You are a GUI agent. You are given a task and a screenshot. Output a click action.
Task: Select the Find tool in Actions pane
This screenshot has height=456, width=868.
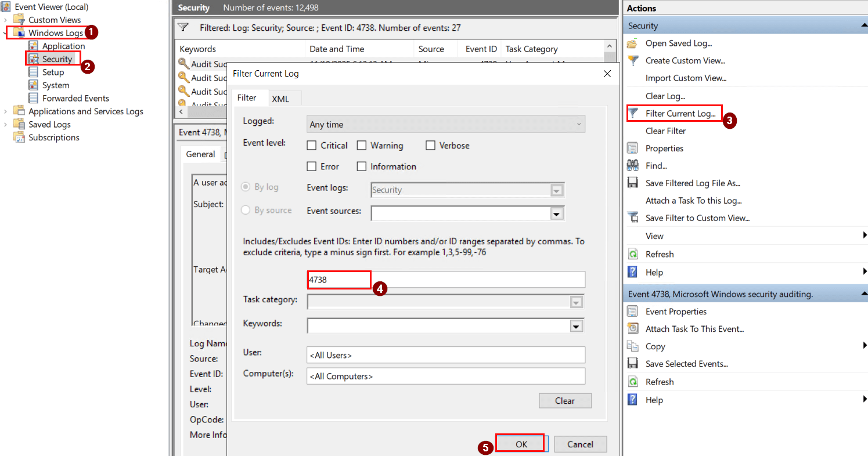click(656, 165)
